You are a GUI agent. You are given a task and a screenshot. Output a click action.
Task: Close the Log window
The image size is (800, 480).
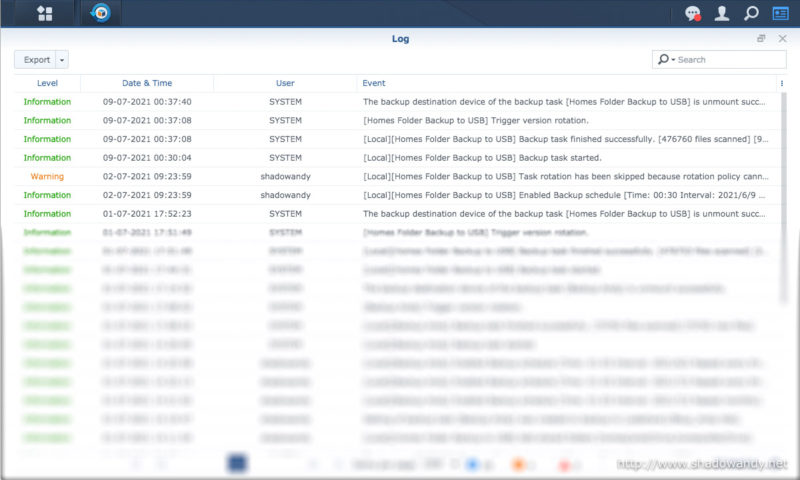tap(782, 38)
